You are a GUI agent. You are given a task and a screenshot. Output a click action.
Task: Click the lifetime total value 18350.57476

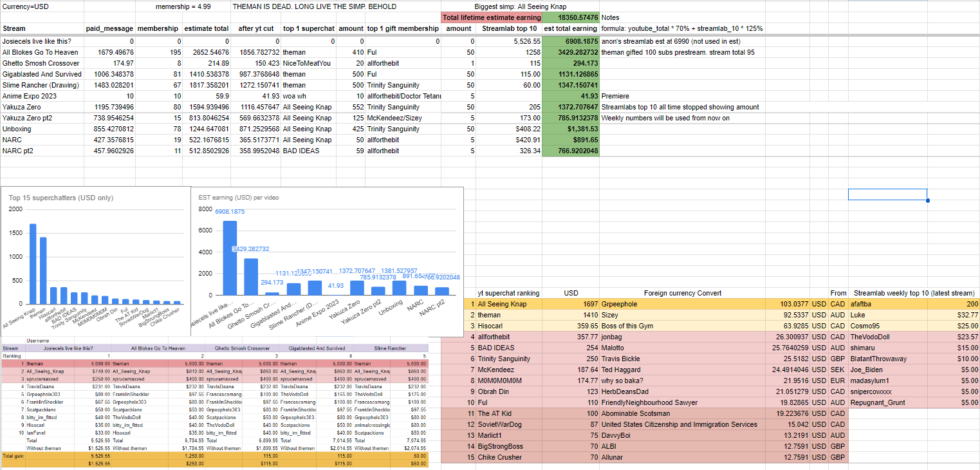pos(571,17)
